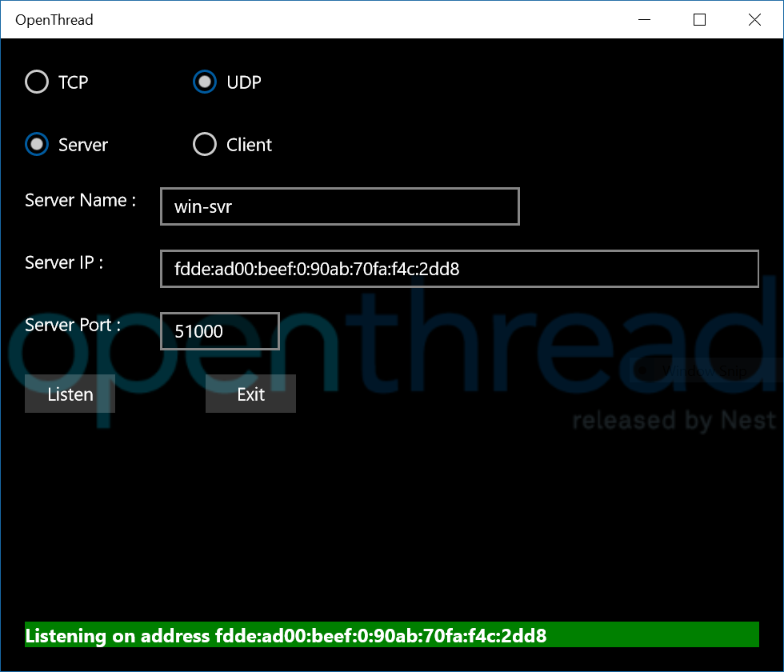
Task: Click the Server IP label
Action: pyautogui.click(x=64, y=262)
